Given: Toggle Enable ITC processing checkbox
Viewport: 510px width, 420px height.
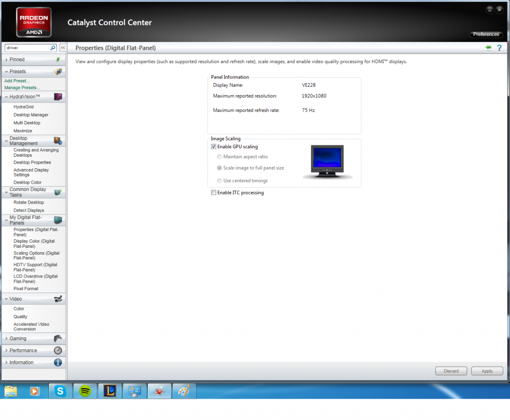Looking at the screenshot, I should [x=213, y=193].
